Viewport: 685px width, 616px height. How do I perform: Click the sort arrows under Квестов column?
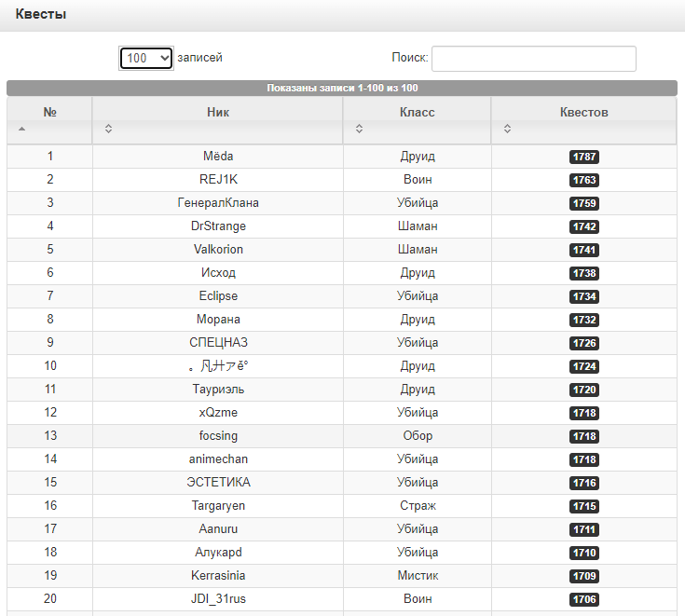point(507,130)
